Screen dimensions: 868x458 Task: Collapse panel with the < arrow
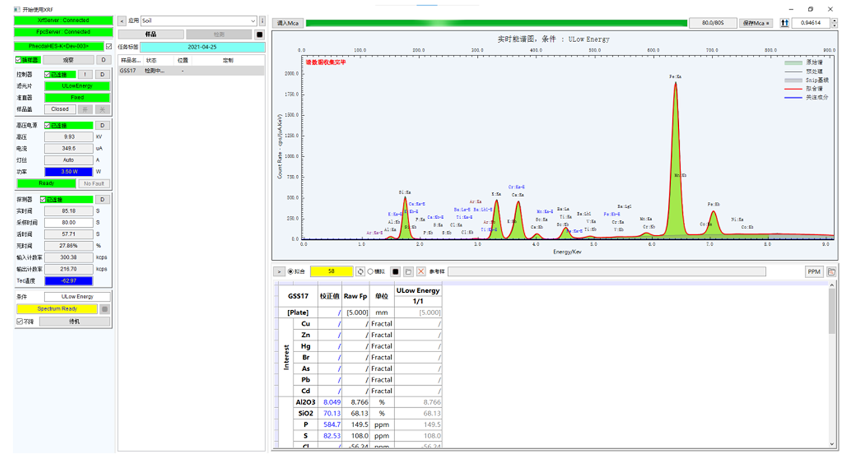122,20
